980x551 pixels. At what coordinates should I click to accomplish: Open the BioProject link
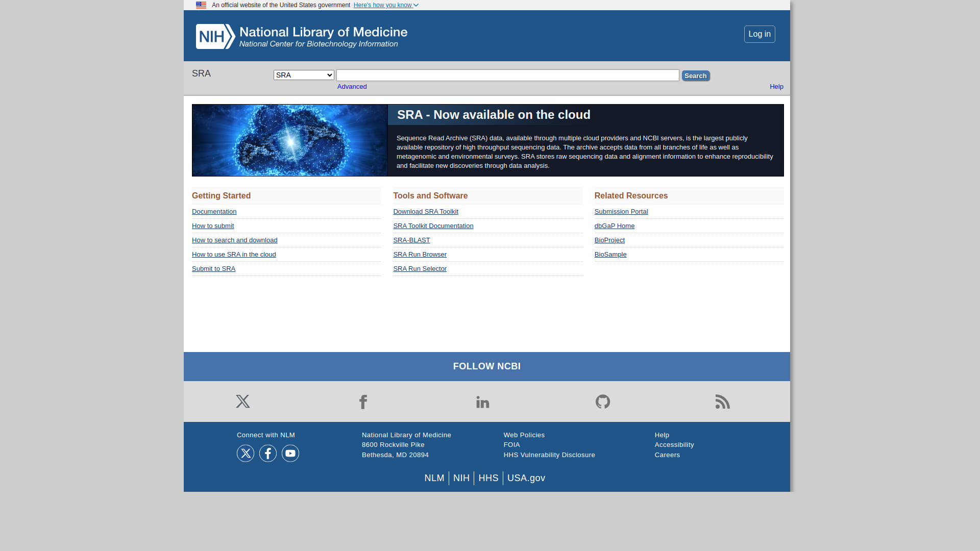coord(609,240)
